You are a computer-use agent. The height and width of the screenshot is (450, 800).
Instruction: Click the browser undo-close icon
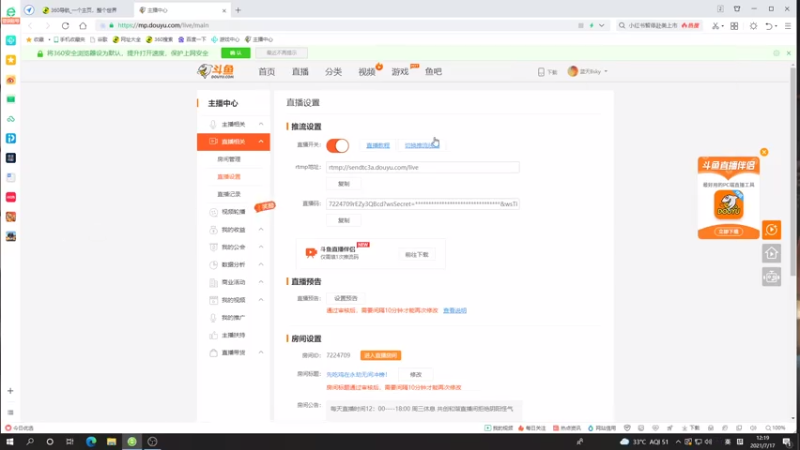(x=769, y=26)
